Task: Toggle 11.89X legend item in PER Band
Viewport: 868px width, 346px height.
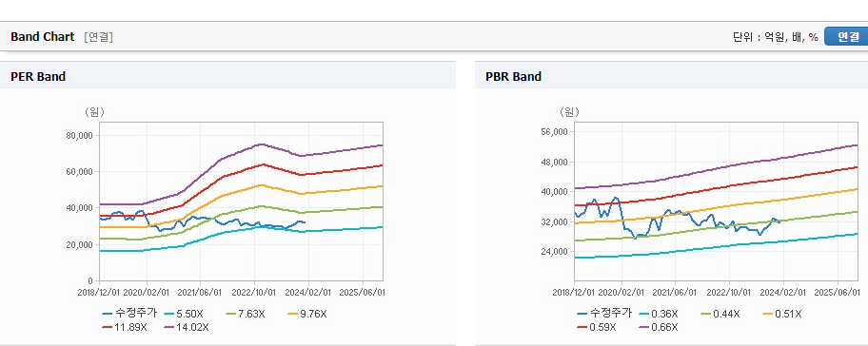Action: [125, 327]
